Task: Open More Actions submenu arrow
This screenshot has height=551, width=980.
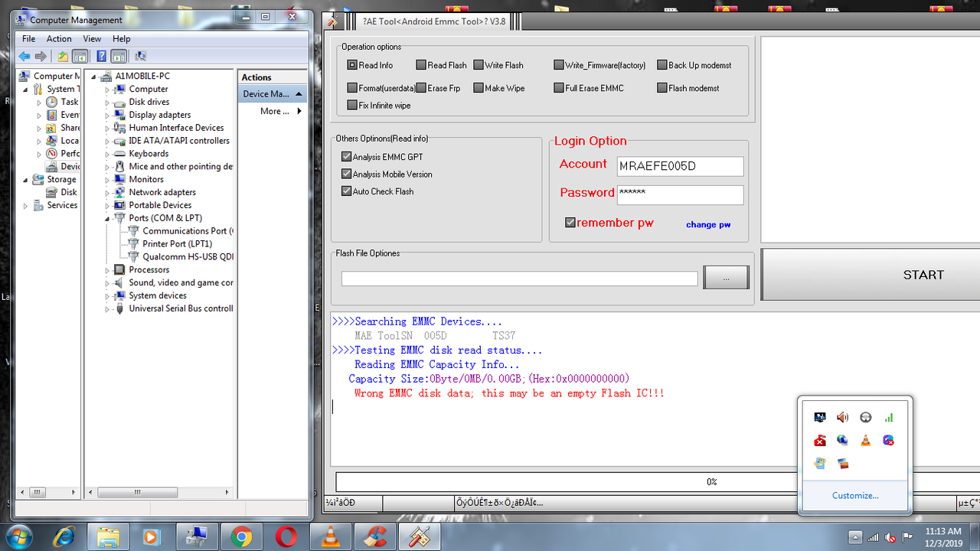Action: pos(299,111)
